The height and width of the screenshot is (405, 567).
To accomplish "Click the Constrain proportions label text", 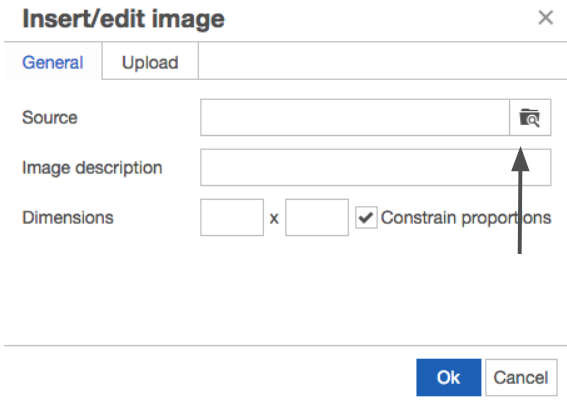I will pos(466,218).
